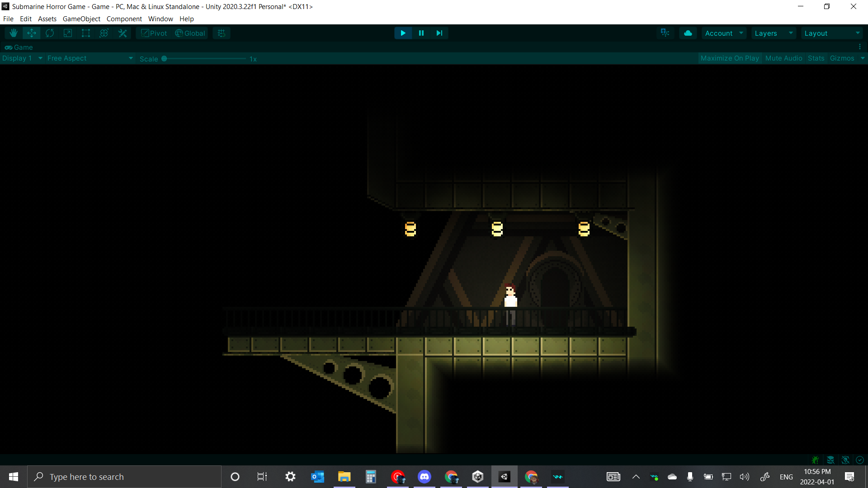Image resolution: width=868 pixels, height=488 pixels.
Task: Select the Rotate tool
Action: click(x=50, y=33)
